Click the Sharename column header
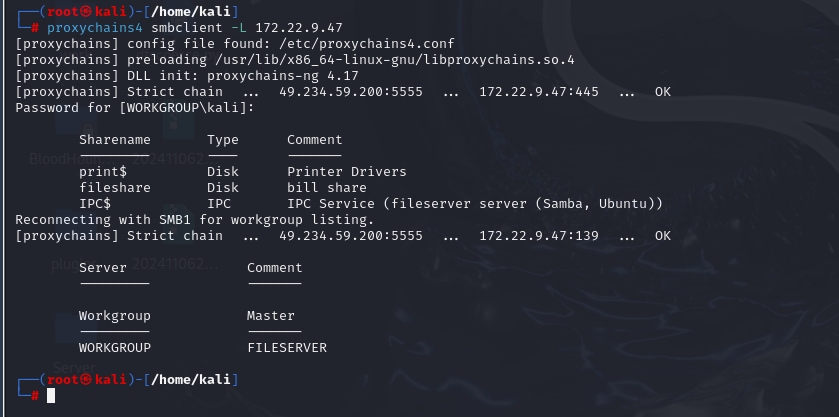 115,140
